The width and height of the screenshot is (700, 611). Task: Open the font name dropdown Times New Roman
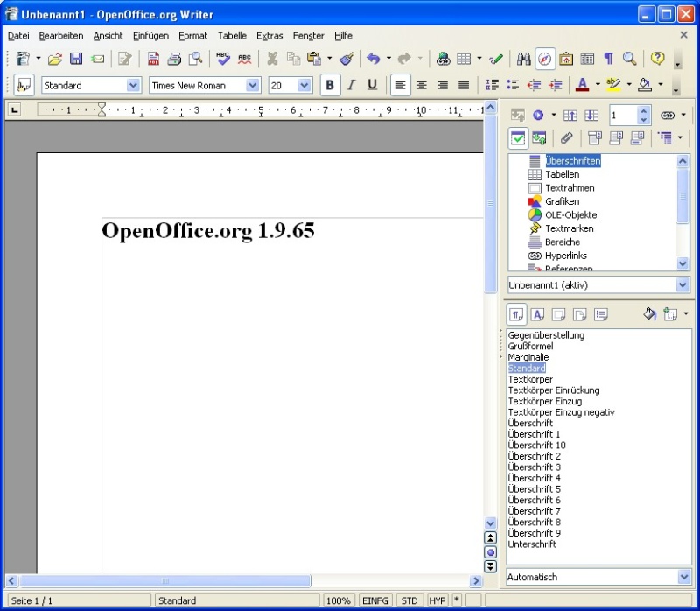pyautogui.click(x=253, y=85)
